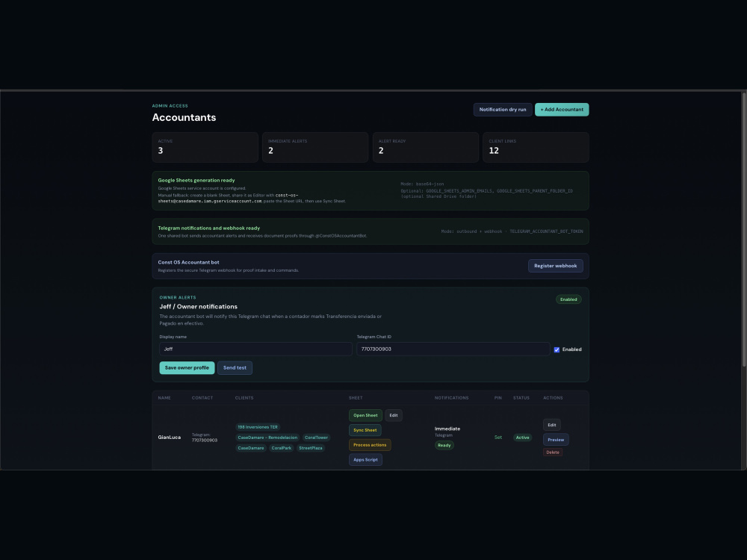Click the Notifications column header
This screenshot has height=560, width=747.
point(451,398)
